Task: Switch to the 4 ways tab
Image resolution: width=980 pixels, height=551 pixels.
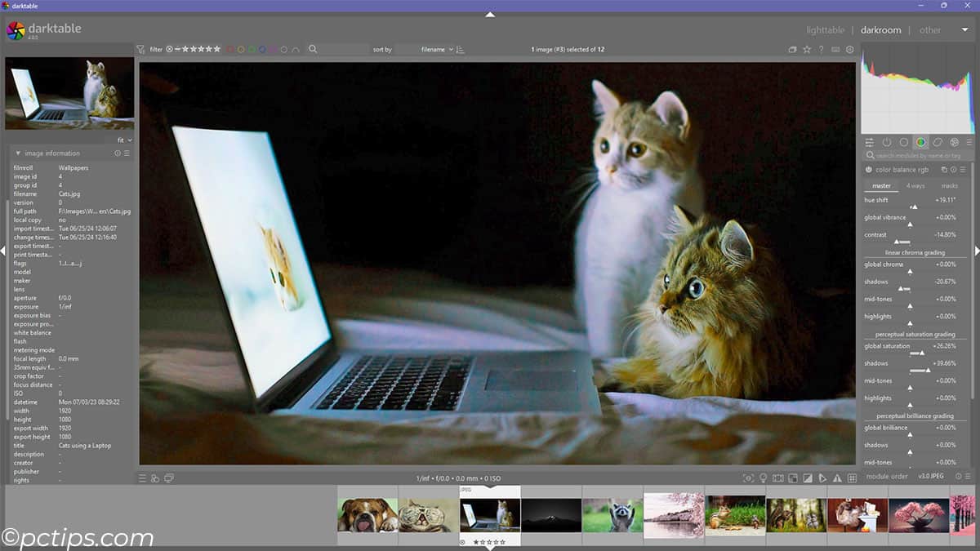Action: click(915, 185)
